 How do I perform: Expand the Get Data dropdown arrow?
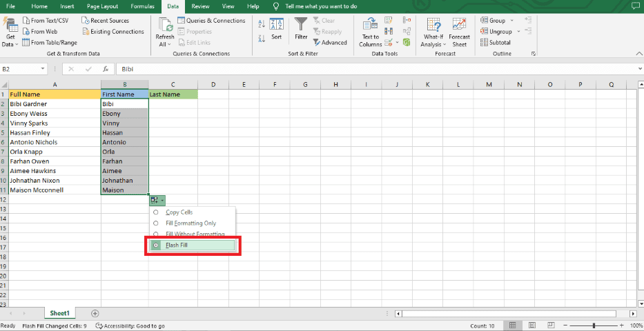tap(17, 45)
